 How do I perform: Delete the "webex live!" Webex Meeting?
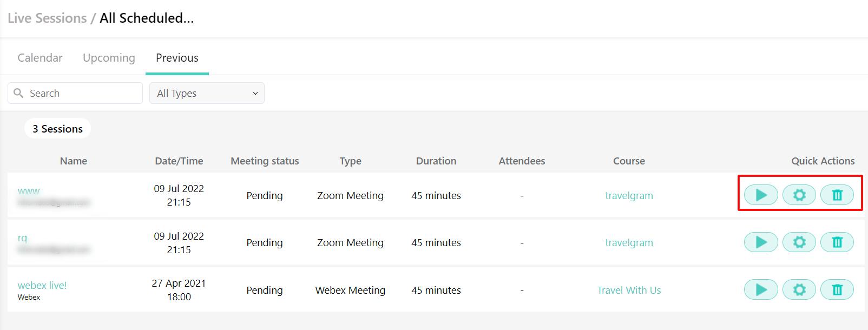click(837, 289)
